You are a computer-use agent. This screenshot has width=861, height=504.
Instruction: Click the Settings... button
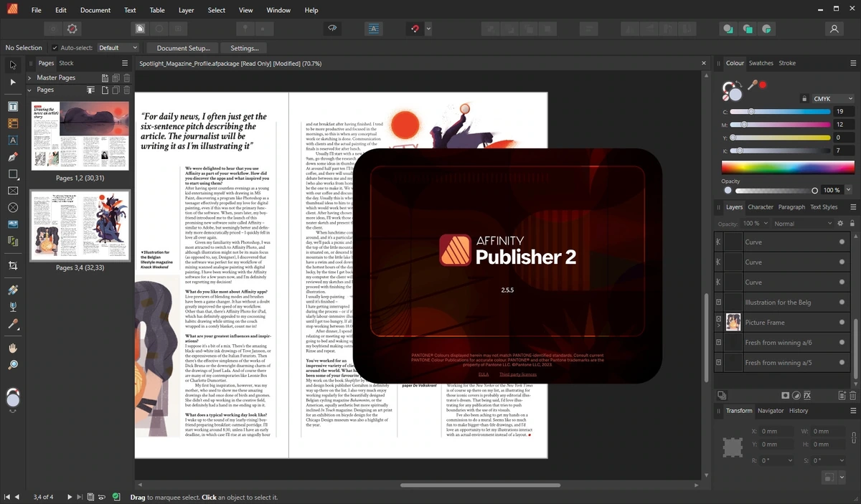pos(245,48)
